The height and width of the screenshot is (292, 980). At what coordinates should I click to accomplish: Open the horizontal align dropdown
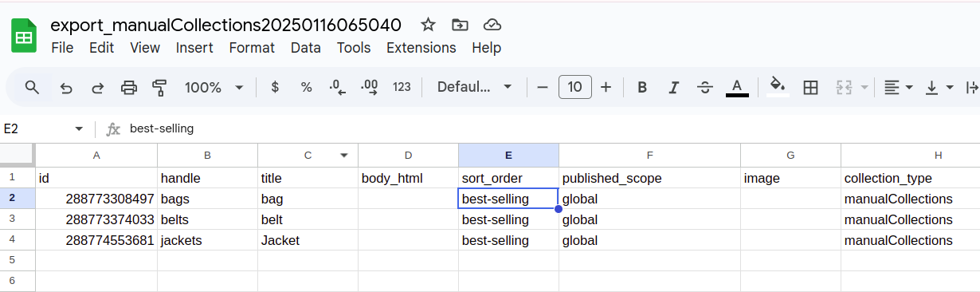pyautogui.click(x=899, y=87)
